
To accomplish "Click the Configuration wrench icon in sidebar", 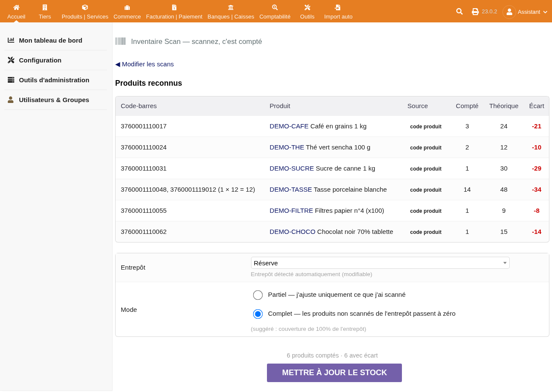I will (x=11, y=60).
